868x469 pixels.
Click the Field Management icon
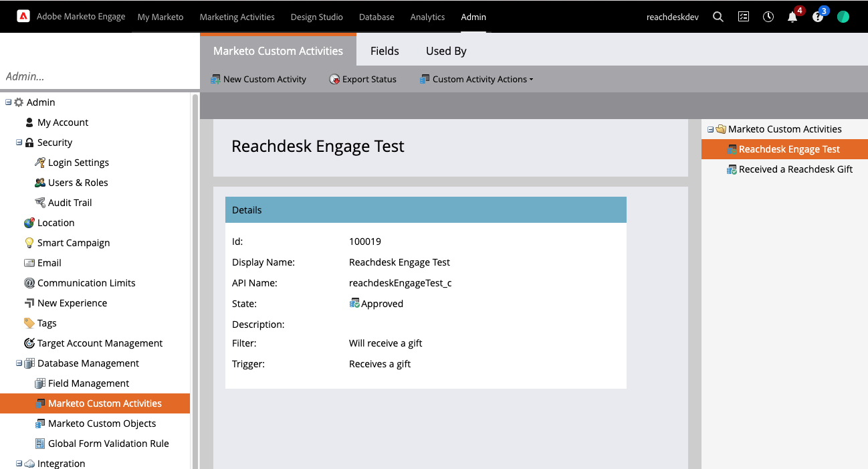click(x=40, y=383)
